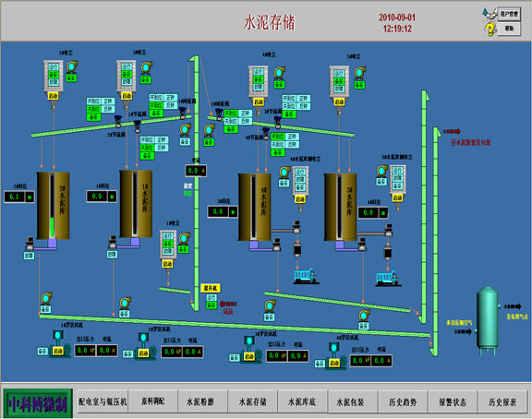Click the compressed air tank icon
532x419 pixels.
[x=488, y=320]
